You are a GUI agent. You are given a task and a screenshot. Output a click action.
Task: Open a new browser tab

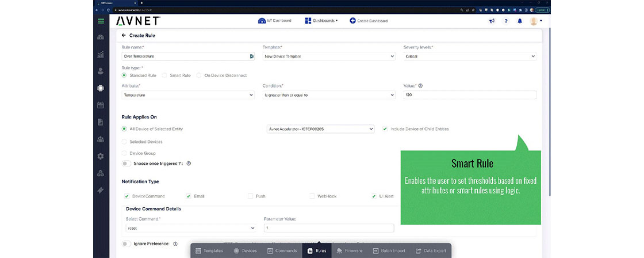click(x=141, y=3)
